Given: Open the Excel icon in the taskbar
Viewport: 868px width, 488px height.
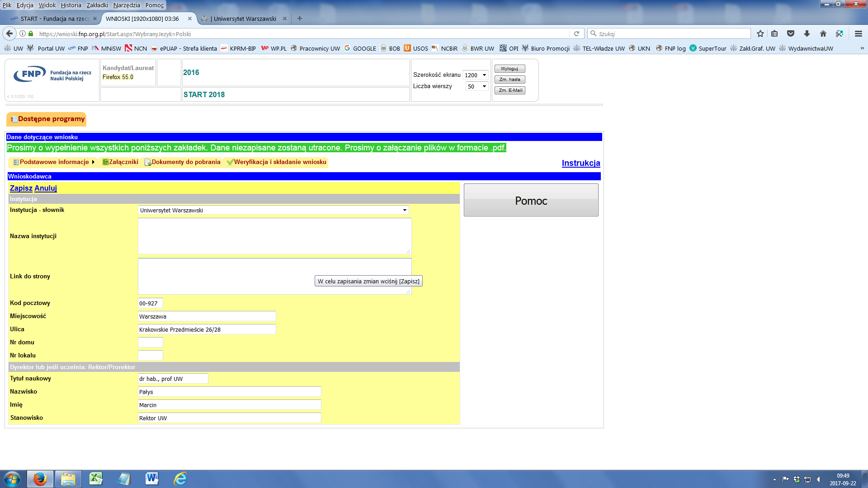Looking at the screenshot, I should point(96,479).
